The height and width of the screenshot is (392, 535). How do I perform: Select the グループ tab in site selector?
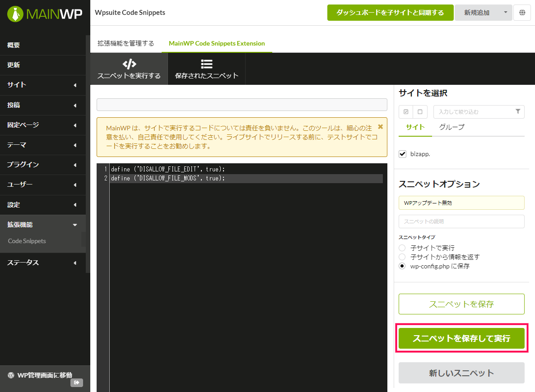coord(452,127)
